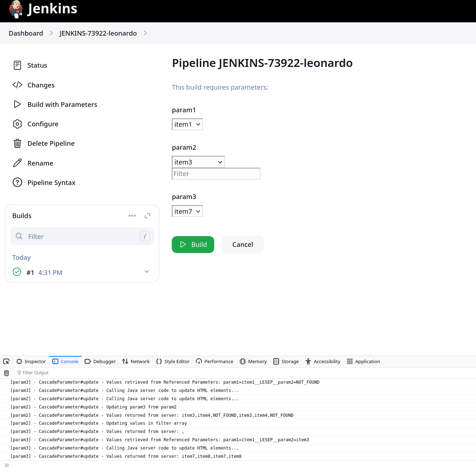Open the param2 dropdown showing item3
This screenshot has height=474, width=476.
198,162
